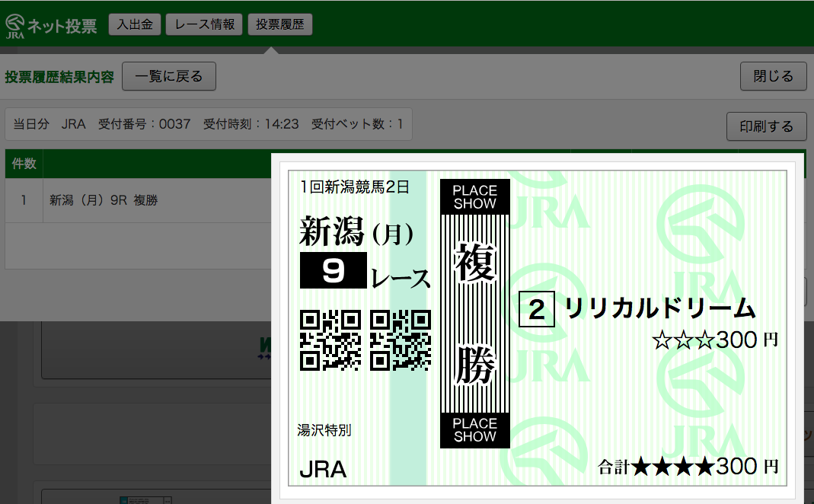Image resolution: width=814 pixels, height=504 pixels.
Task: Click the 受付番号：0037 text
Action: pos(145,124)
